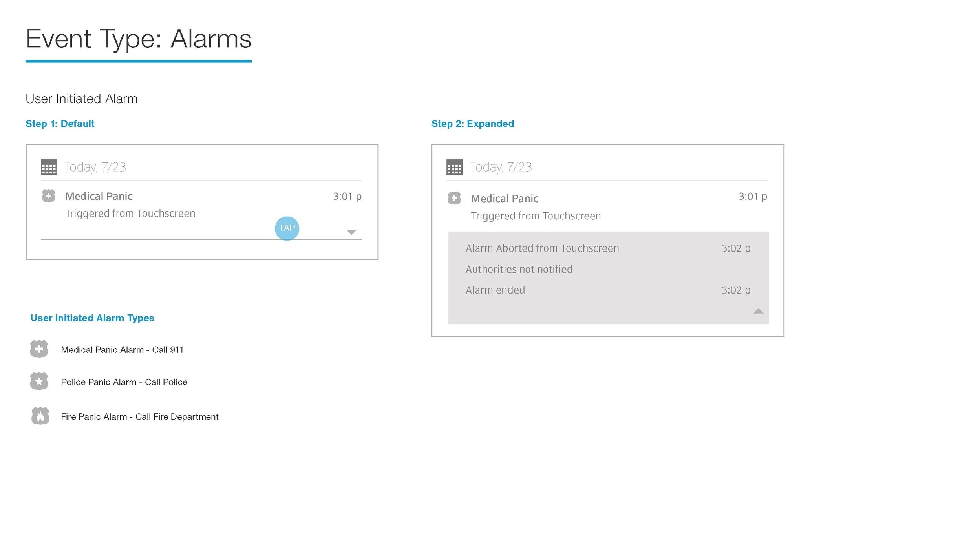Click the Medical Panic Alarm legend icon
980x555 pixels.
point(39,349)
